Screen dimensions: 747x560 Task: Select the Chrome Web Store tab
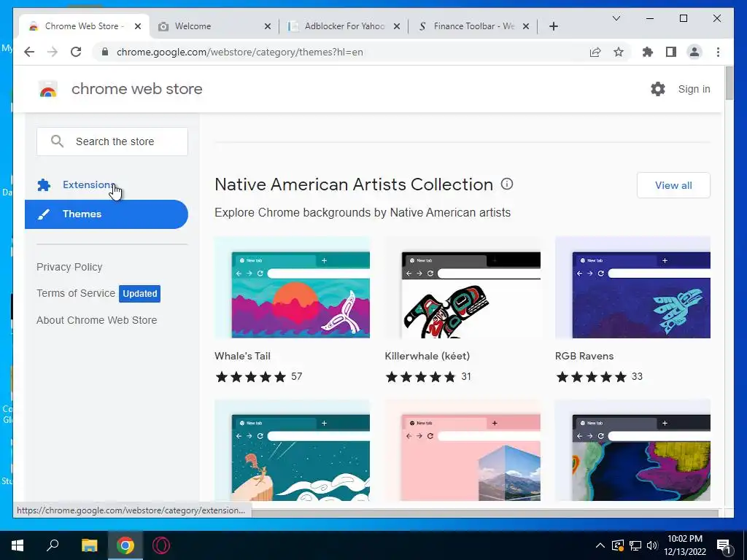pyautogui.click(x=85, y=26)
